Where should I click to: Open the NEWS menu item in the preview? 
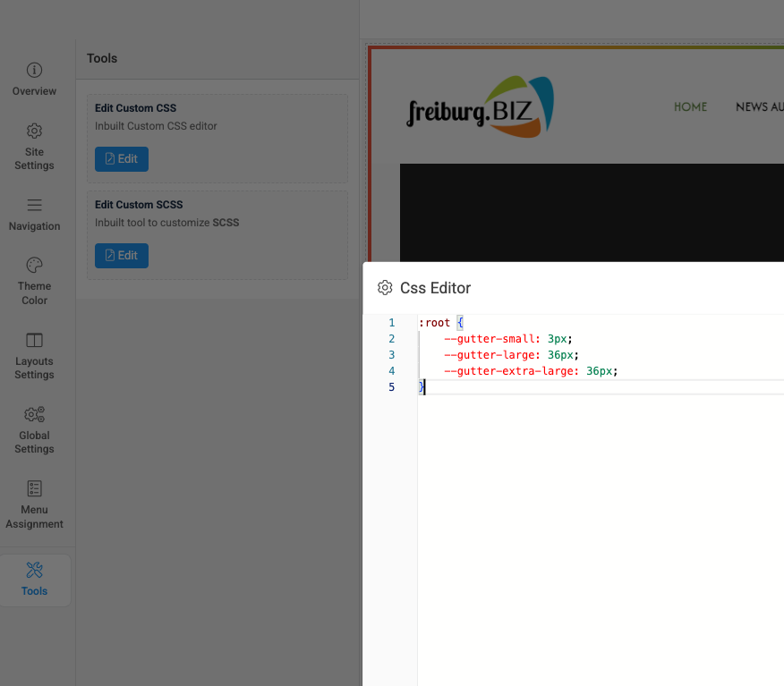click(759, 107)
